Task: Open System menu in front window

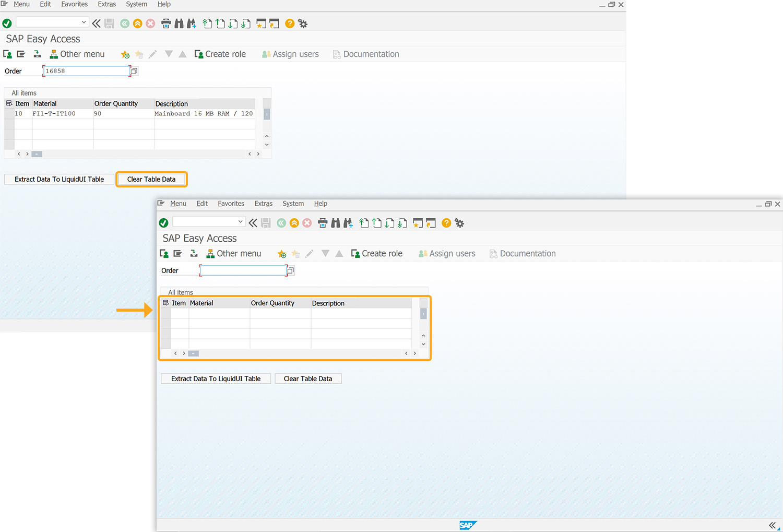Action: click(293, 204)
